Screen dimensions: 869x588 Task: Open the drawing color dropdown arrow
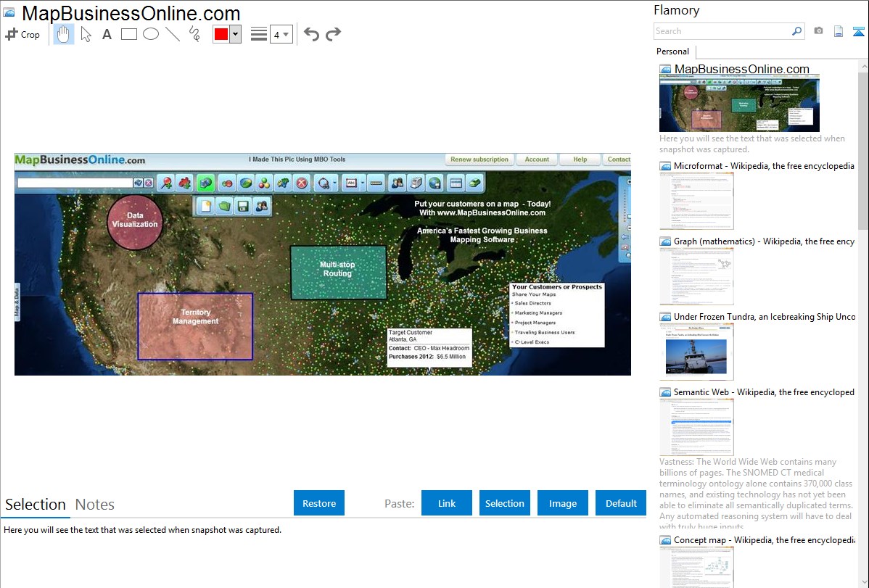point(236,34)
